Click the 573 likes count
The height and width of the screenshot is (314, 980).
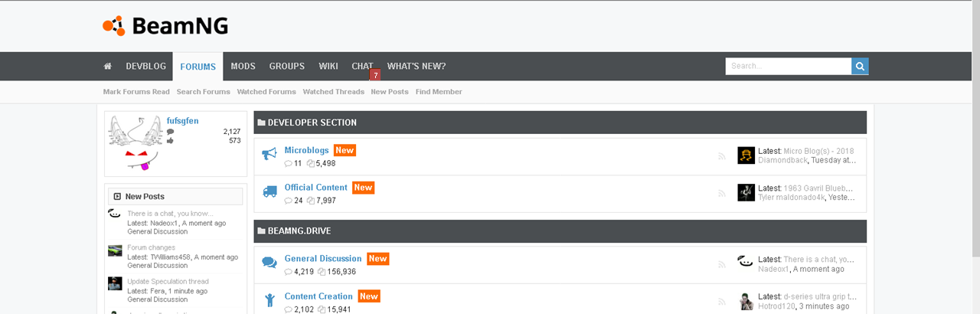(234, 141)
